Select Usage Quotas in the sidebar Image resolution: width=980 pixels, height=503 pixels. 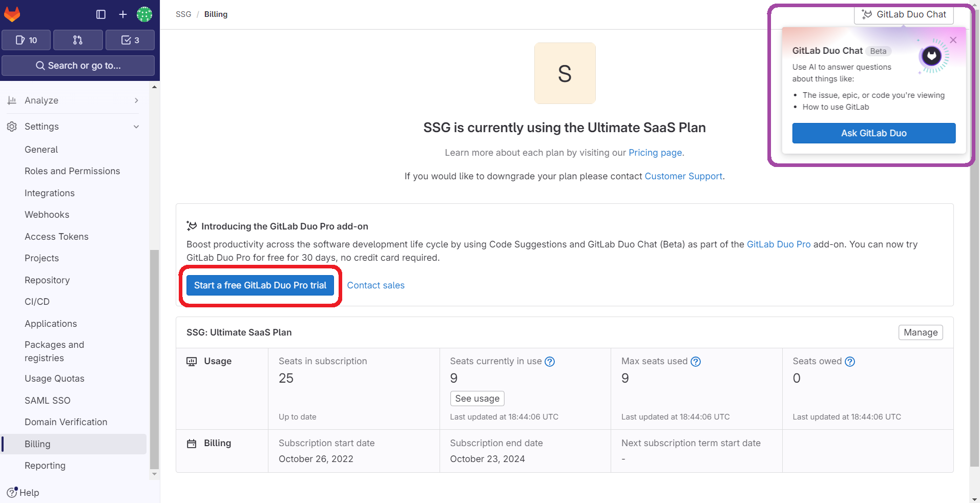tap(54, 378)
